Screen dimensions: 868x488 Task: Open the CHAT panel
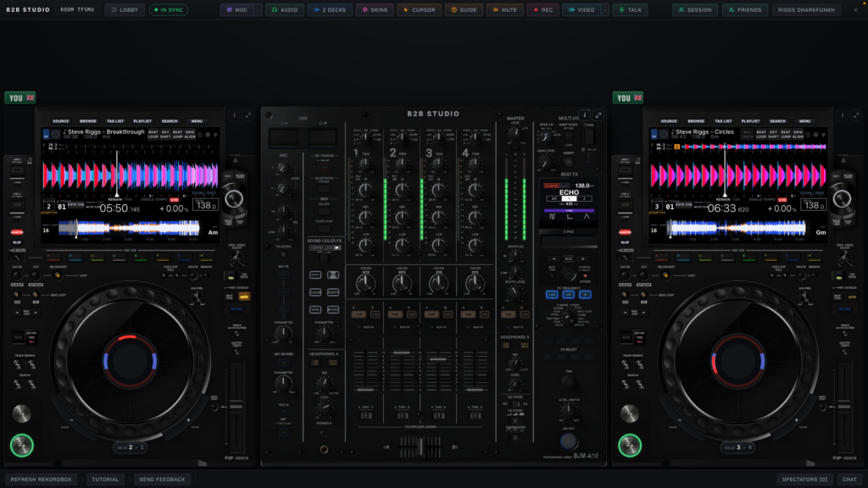tap(849, 480)
